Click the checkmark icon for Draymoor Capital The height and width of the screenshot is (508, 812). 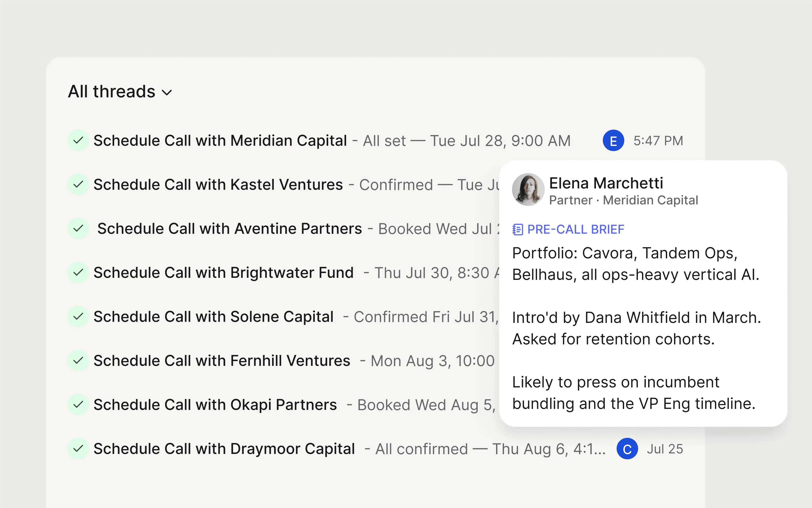point(78,449)
